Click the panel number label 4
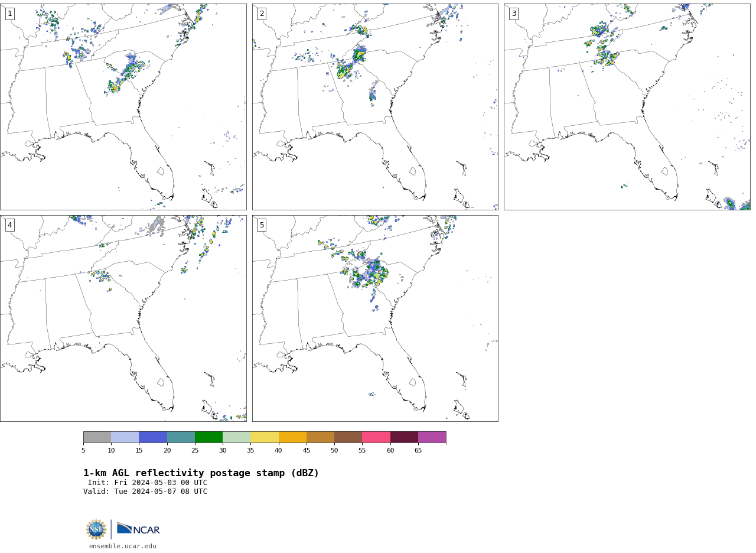This screenshot has width=756, height=553. (x=9, y=225)
